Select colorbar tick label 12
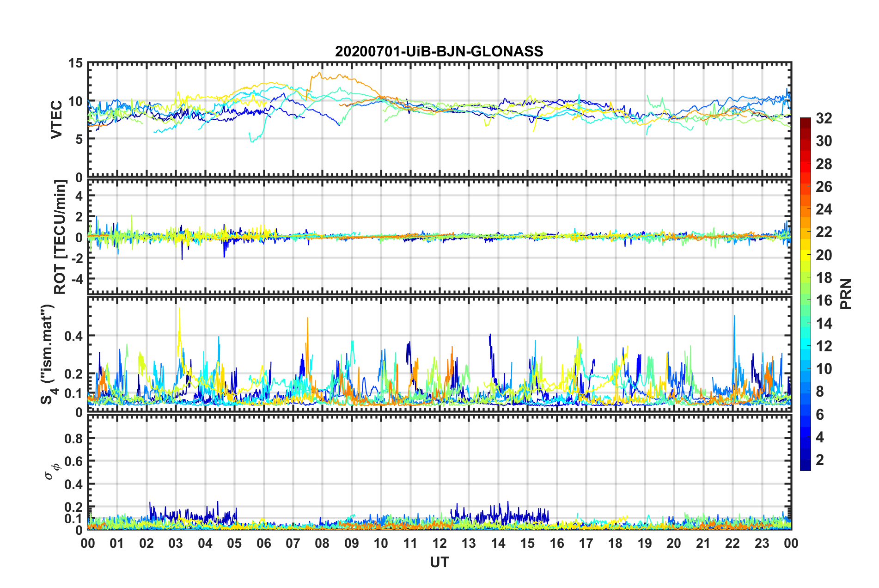The image size is (879, 588). pyautogui.click(x=824, y=346)
